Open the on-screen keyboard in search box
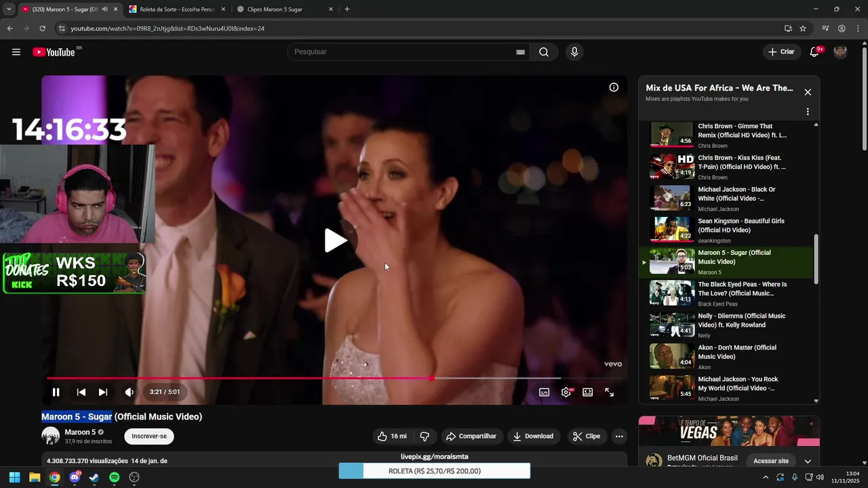This screenshot has height=488, width=868. pyautogui.click(x=520, y=52)
